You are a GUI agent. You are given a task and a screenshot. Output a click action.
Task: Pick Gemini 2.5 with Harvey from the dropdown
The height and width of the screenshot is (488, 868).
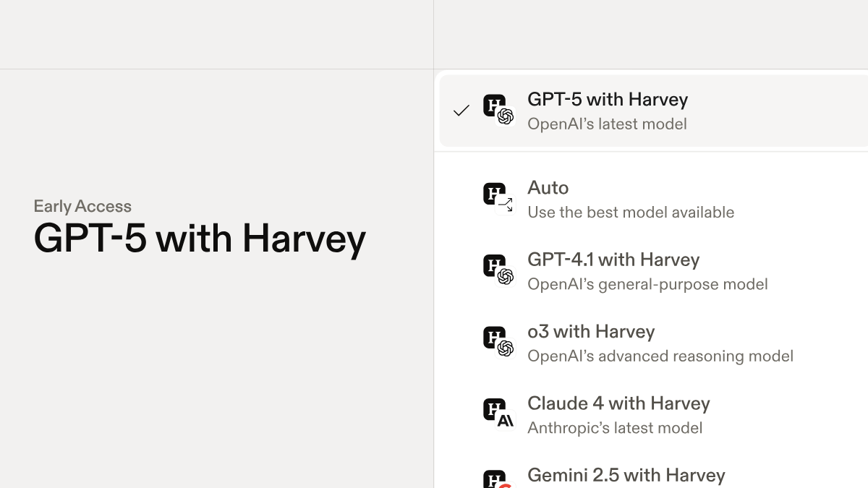(626, 475)
